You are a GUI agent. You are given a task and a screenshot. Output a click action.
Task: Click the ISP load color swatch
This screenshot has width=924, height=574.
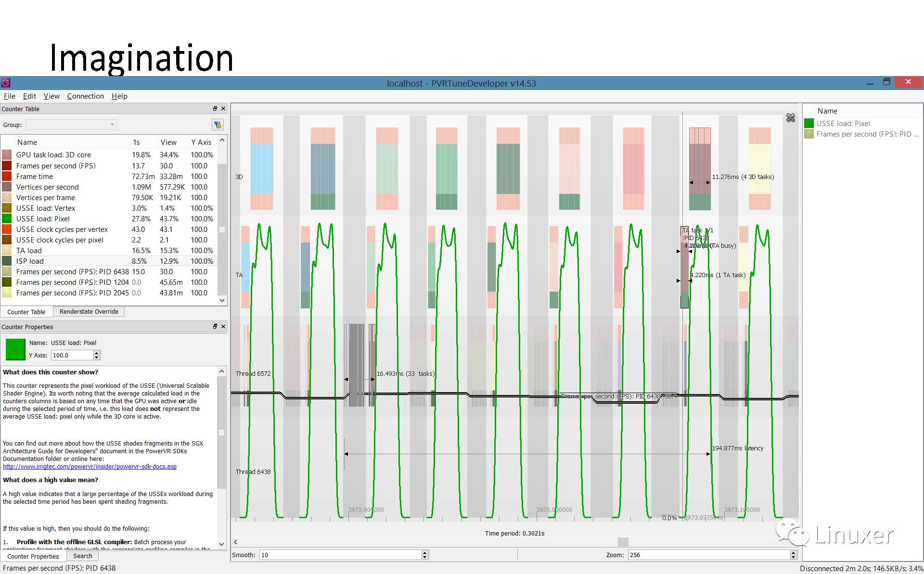pyautogui.click(x=7, y=261)
